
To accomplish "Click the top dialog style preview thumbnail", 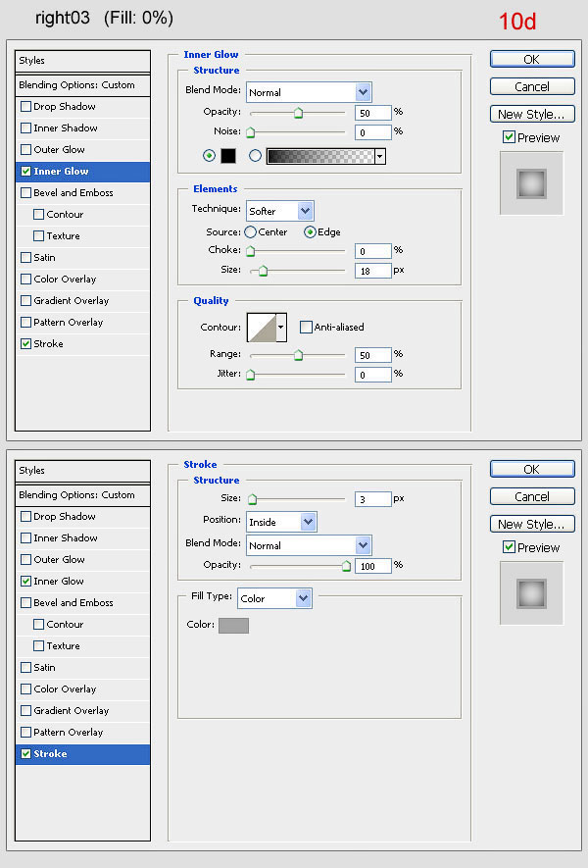I will pyautogui.click(x=531, y=183).
